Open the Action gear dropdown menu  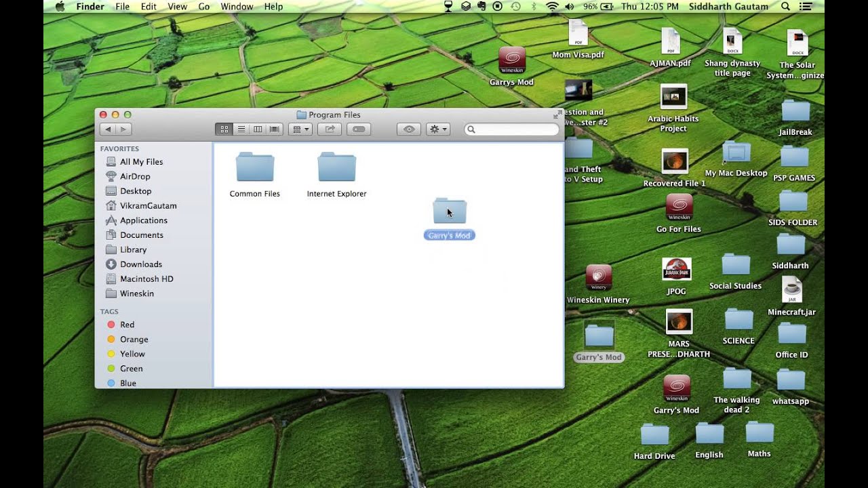(x=438, y=129)
